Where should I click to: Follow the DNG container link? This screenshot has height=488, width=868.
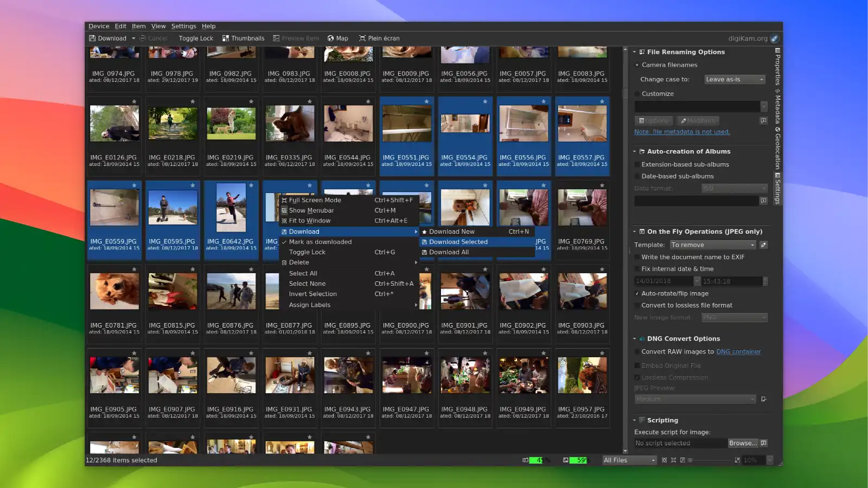point(738,351)
